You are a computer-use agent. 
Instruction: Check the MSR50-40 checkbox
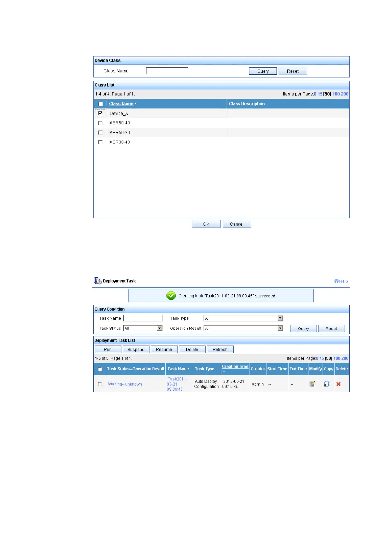100,123
